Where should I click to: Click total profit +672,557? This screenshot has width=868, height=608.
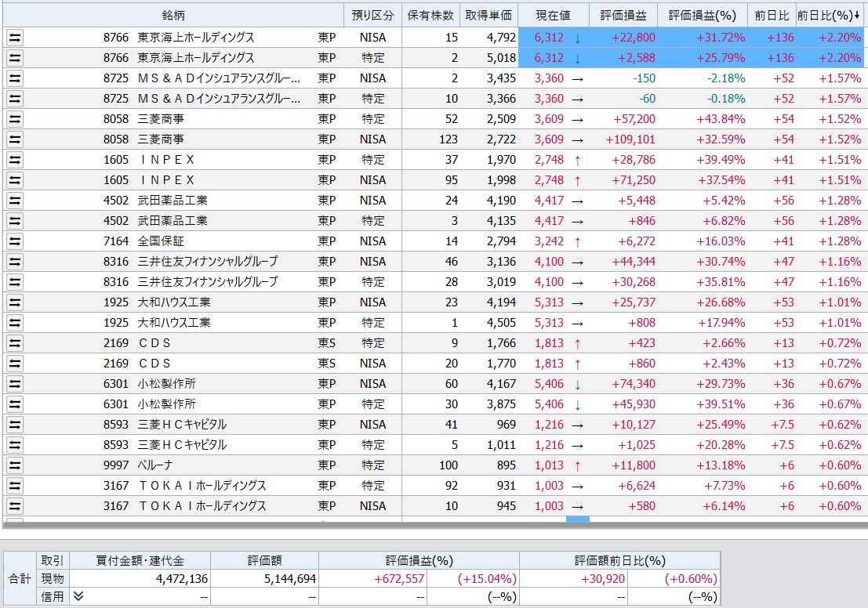point(399,579)
